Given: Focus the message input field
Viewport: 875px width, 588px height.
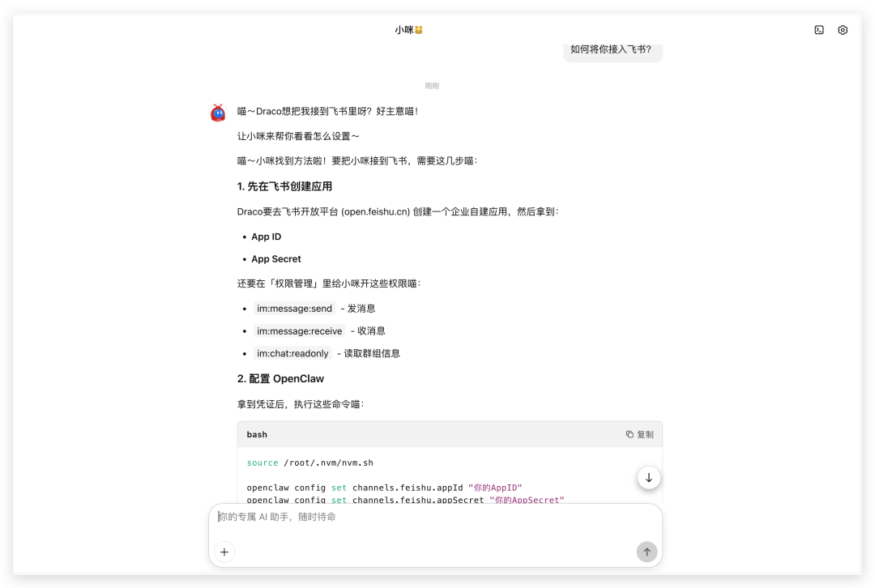Looking at the screenshot, I should [435, 518].
